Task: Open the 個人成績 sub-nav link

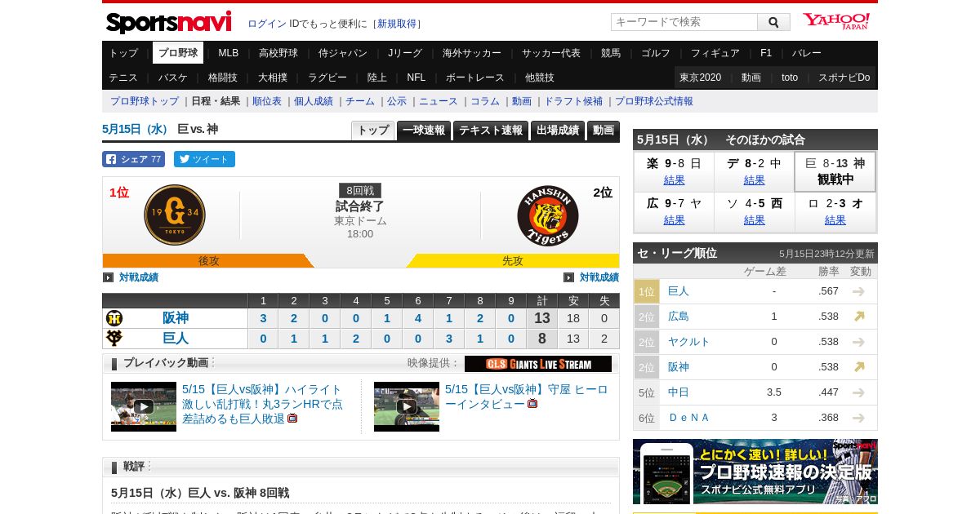Action: coord(314,101)
